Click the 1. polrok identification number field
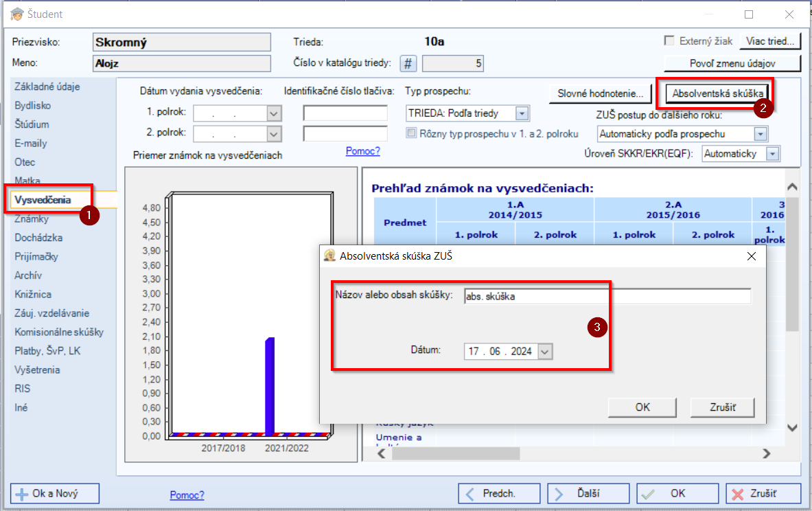 click(345, 113)
